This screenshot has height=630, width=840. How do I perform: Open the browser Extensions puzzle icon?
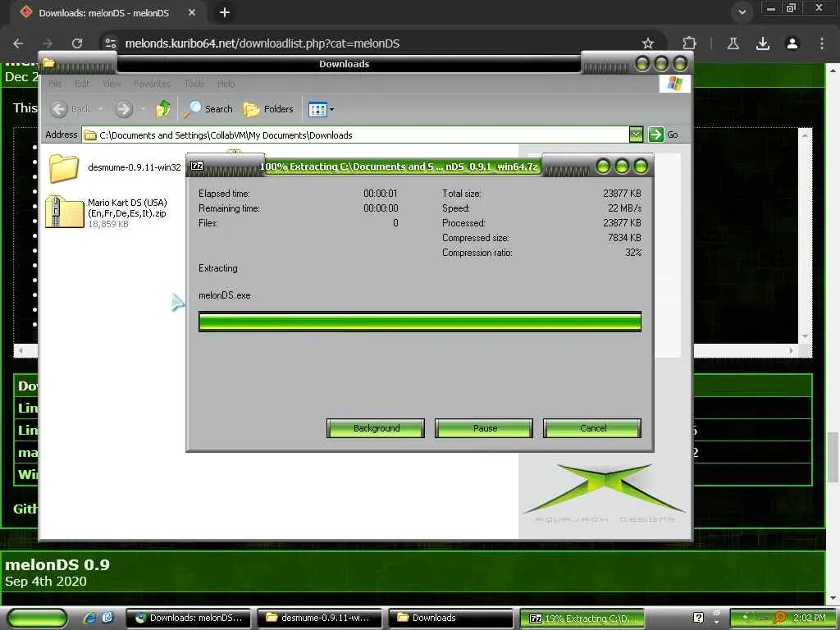coord(689,43)
